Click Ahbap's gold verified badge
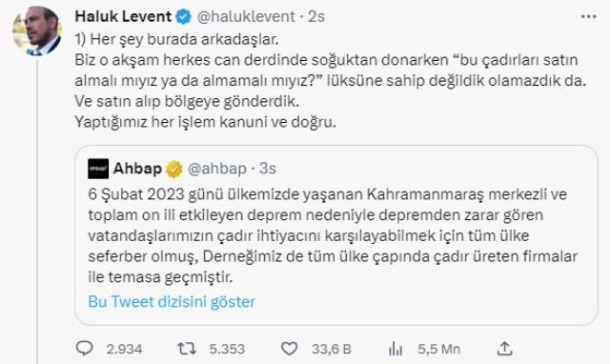The width and height of the screenshot is (610, 364). (173, 170)
